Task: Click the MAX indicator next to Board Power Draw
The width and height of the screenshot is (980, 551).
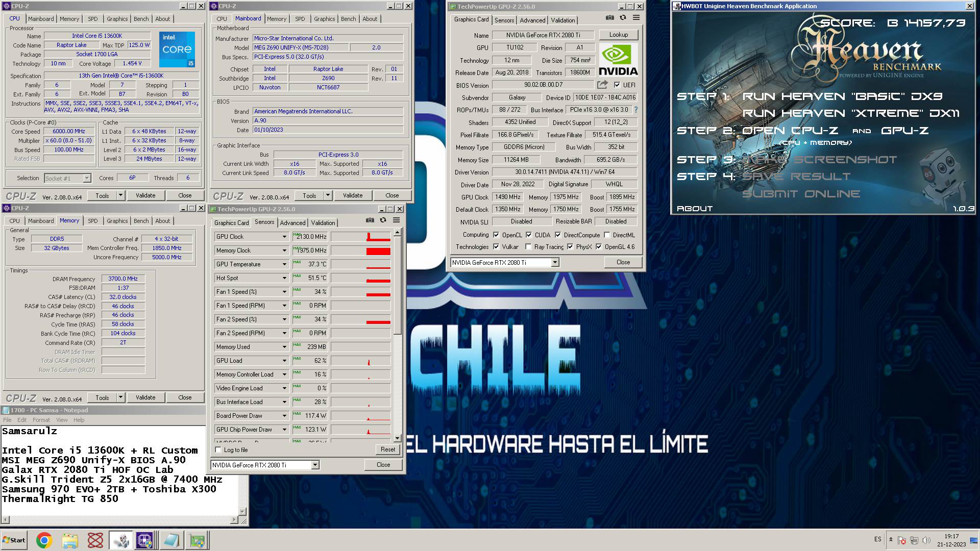Action: click(x=297, y=414)
